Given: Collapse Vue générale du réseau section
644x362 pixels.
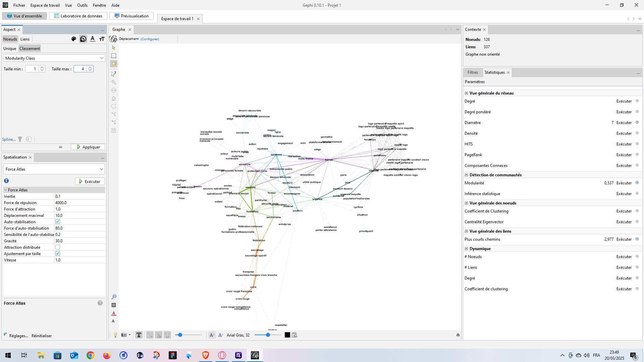Looking at the screenshot, I should (x=466, y=93).
